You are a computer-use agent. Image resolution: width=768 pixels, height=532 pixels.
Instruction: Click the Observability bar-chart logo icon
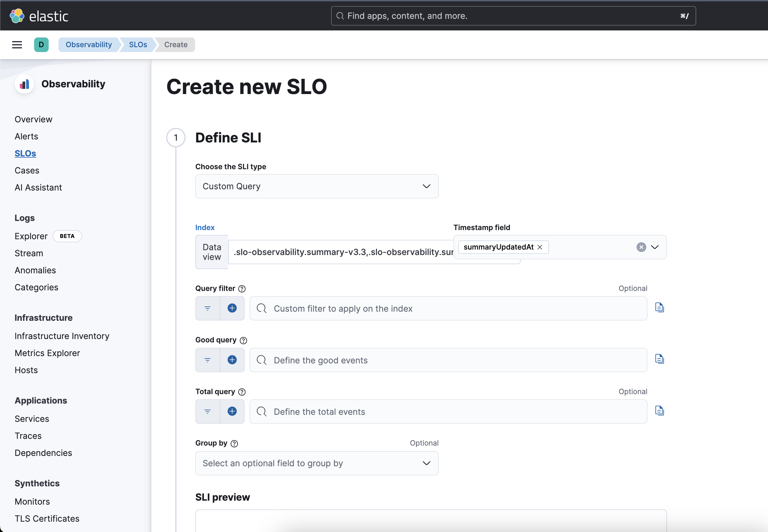pyautogui.click(x=24, y=84)
